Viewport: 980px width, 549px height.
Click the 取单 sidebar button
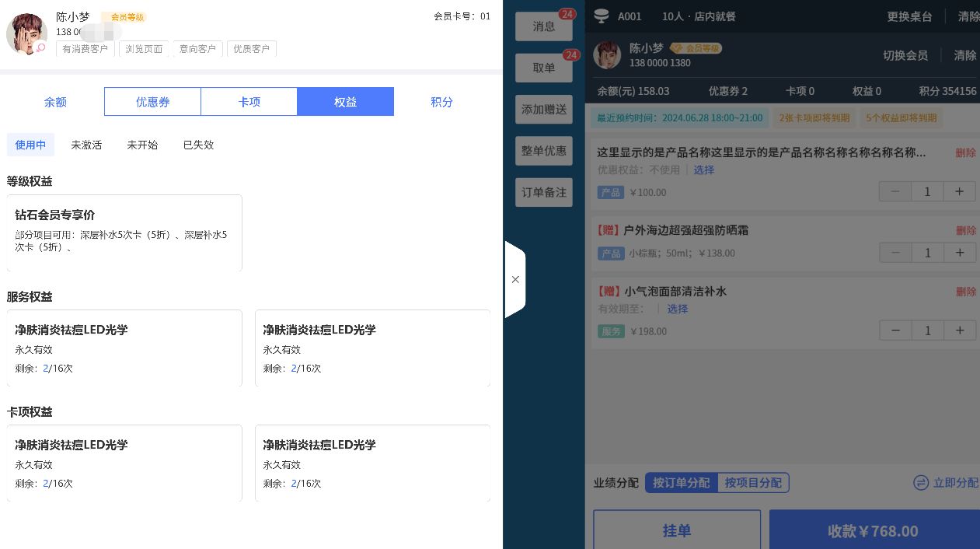click(544, 68)
